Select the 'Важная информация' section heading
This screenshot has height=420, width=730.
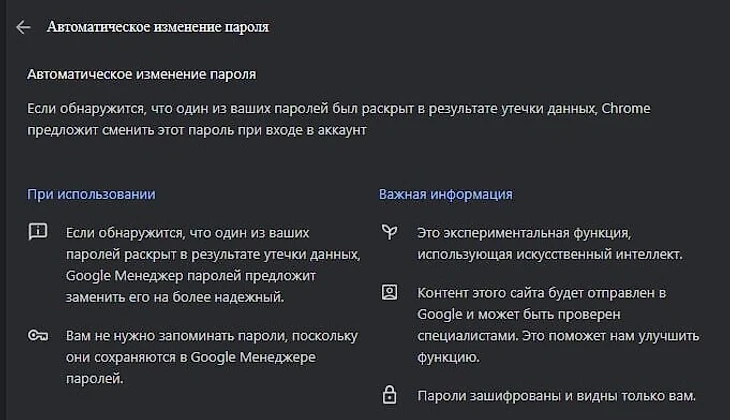[445, 194]
